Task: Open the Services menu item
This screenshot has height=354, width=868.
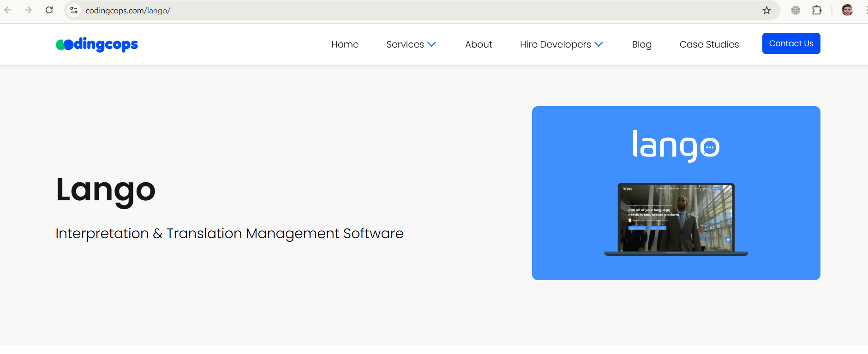Action: click(x=405, y=44)
